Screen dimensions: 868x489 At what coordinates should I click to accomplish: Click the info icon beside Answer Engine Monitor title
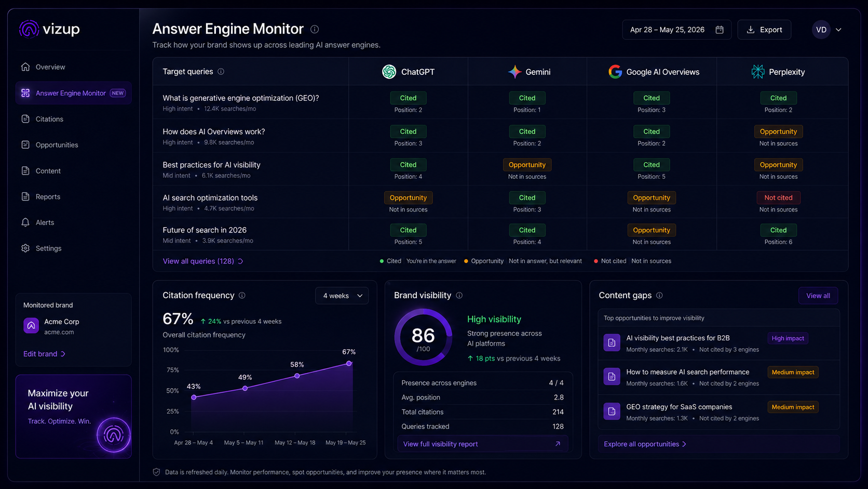(x=315, y=29)
